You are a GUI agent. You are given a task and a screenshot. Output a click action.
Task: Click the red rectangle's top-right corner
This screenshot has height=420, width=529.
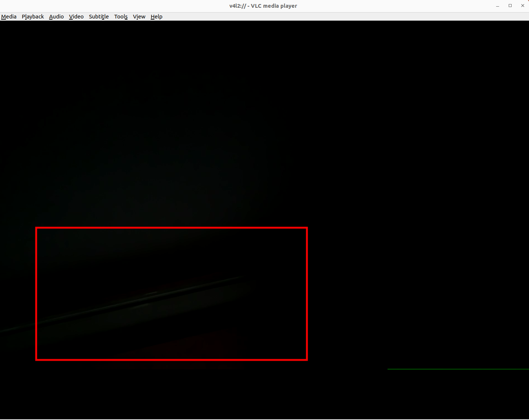[307, 228]
